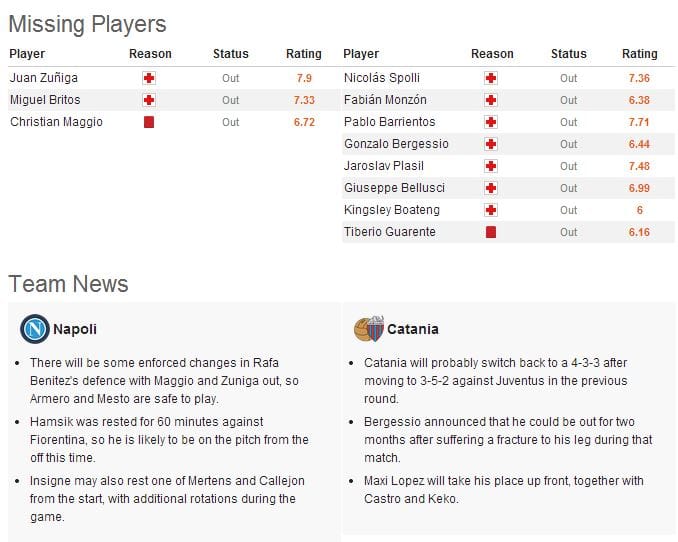This screenshot has width=678, height=542.
Task: Click Tiberio Guarente's red card icon
Action: (491, 232)
